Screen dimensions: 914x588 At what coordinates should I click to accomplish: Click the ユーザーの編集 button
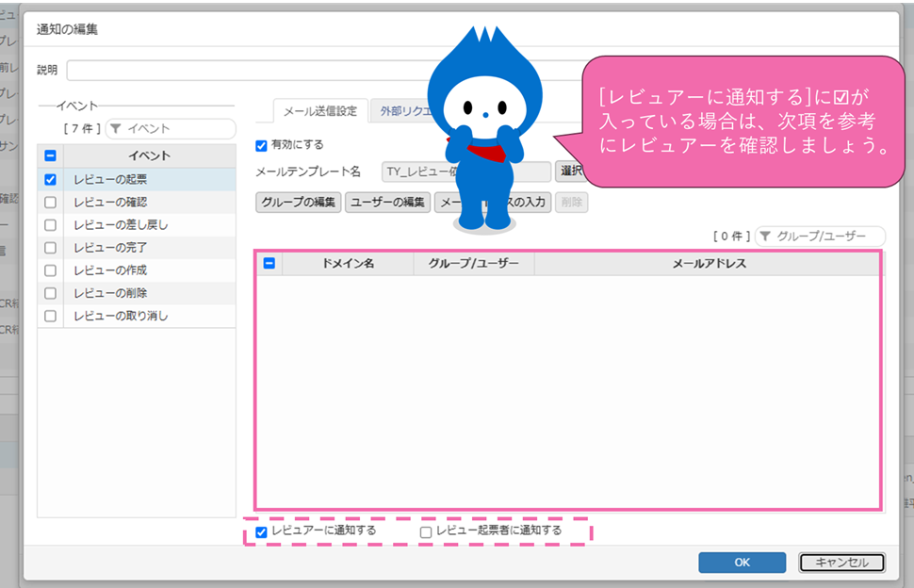coord(387,203)
